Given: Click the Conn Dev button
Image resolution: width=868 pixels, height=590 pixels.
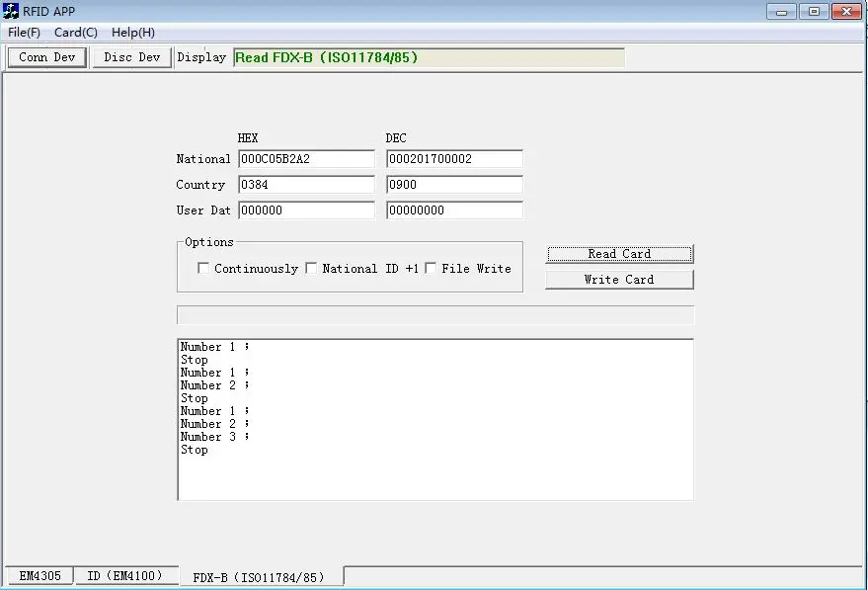Looking at the screenshot, I should 47,57.
